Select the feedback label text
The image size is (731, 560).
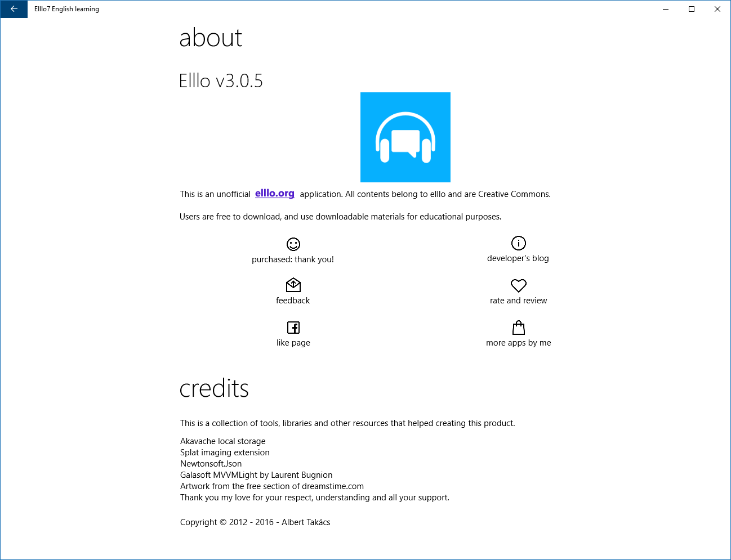[x=293, y=300]
